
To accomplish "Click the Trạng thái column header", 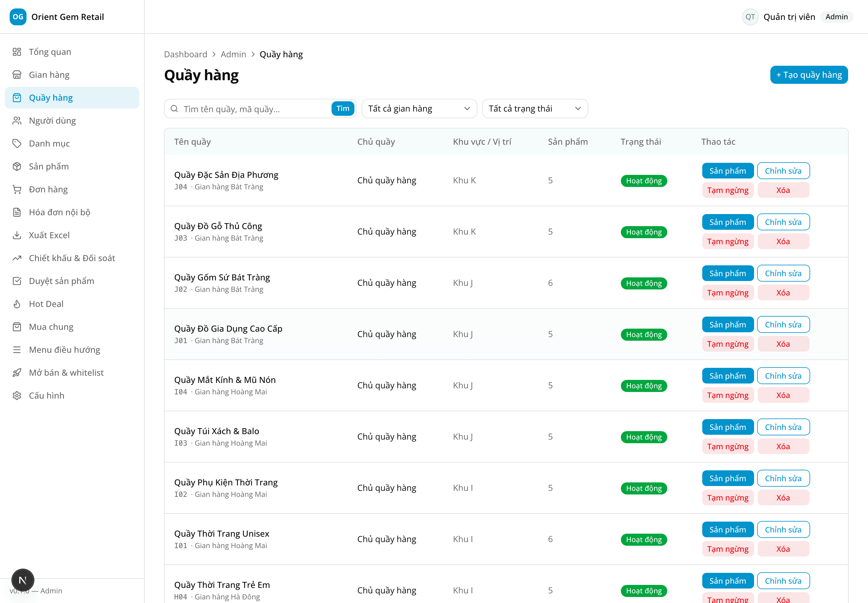I will (x=641, y=142).
